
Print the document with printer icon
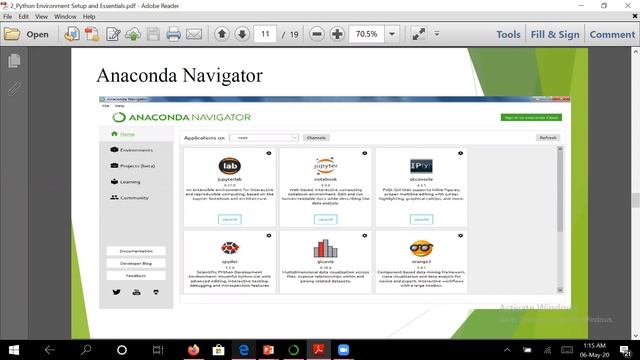(x=173, y=34)
